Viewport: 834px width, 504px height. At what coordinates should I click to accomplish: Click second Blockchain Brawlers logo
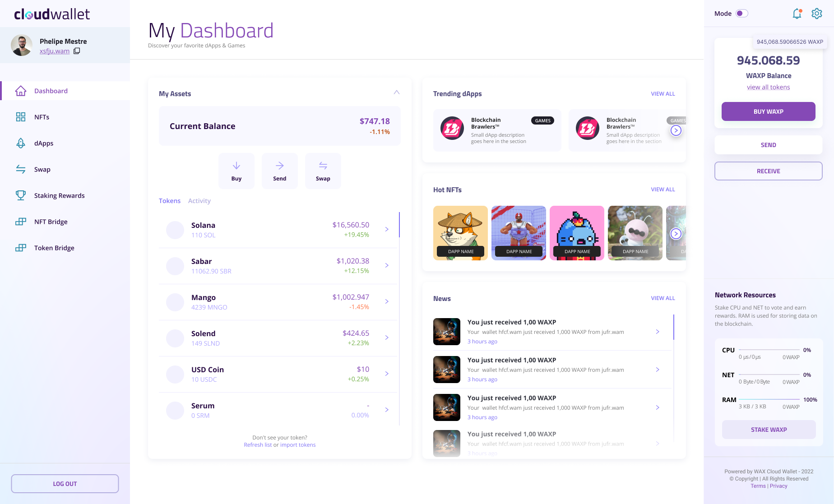[588, 128]
